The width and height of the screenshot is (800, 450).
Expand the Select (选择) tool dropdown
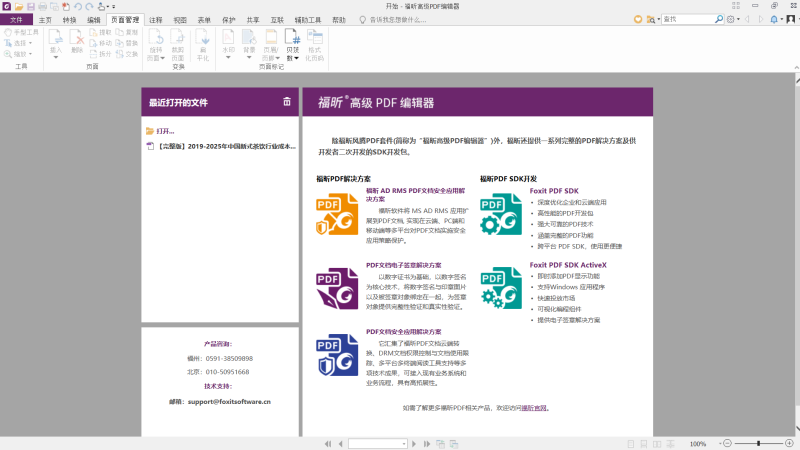31,43
